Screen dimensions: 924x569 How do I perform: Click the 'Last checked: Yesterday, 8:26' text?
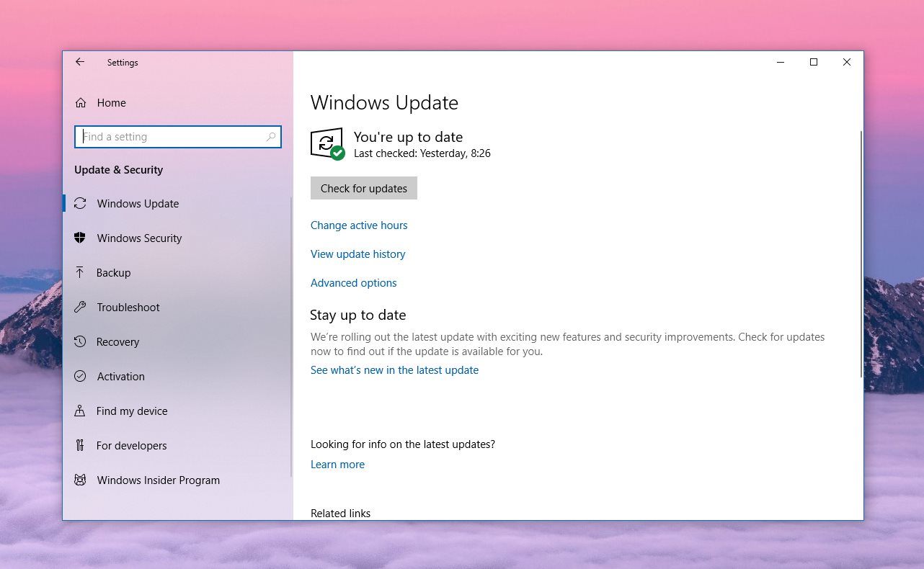[x=422, y=153]
